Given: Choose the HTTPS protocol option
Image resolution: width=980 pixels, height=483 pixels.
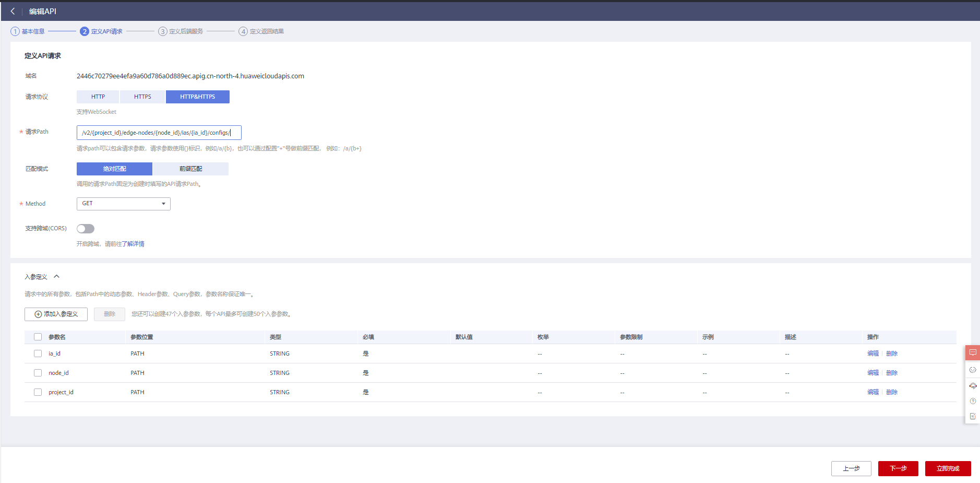Looking at the screenshot, I should tap(142, 97).
